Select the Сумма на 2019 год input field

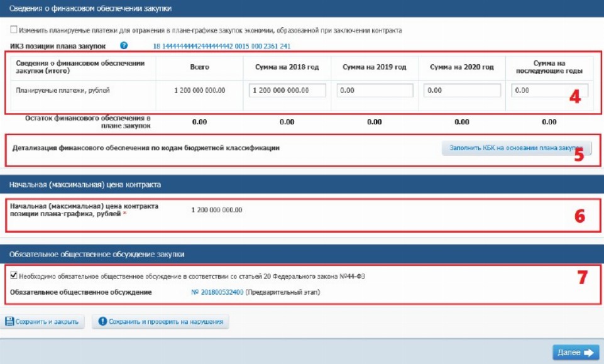tap(375, 91)
